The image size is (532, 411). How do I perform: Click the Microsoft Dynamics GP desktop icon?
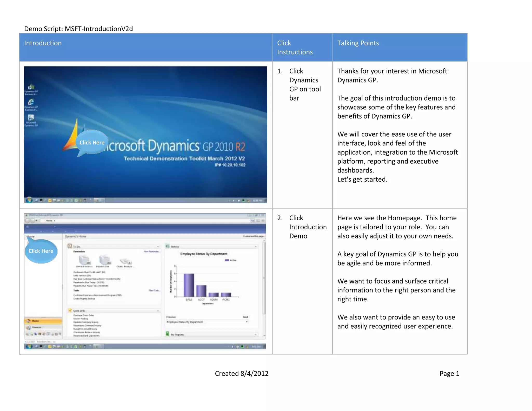(31, 118)
